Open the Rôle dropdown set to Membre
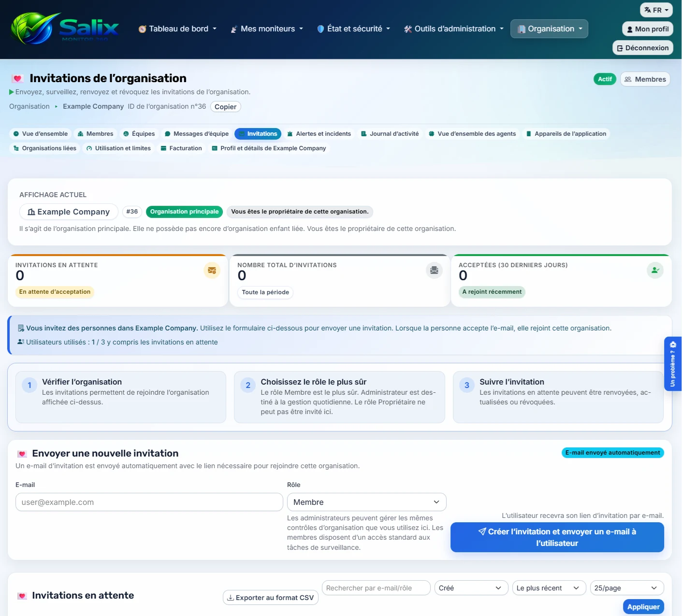This screenshot has width=682, height=616. 367,502
